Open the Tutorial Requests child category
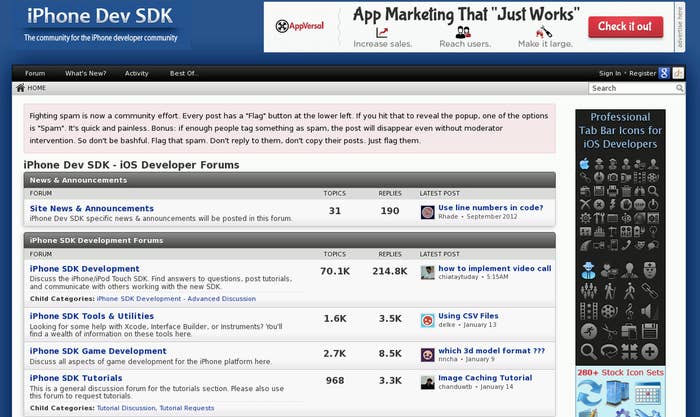Image resolution: width=700 pixels, height=417 pixels. [x=187, y=408]
